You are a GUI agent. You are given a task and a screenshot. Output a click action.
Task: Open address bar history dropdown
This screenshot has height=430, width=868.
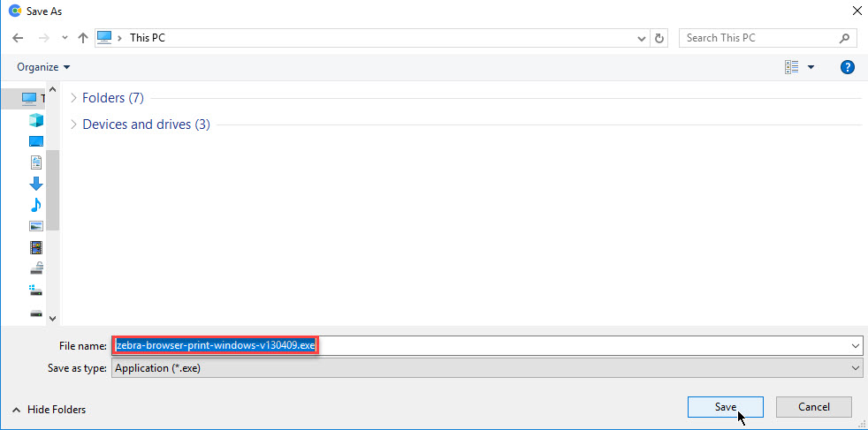tap(642, 39)
